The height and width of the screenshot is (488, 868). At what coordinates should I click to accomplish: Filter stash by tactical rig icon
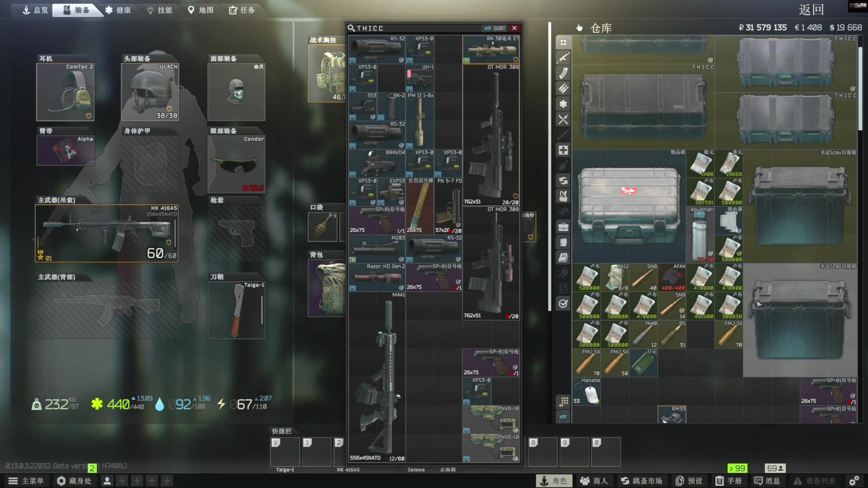(x=563, y=196)
